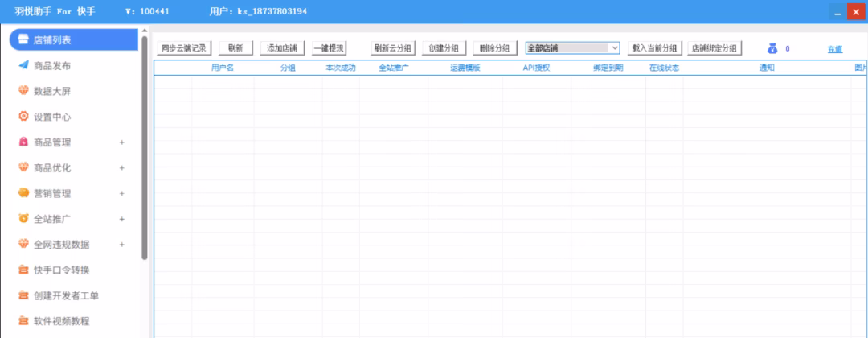Sort by the 绑定到期 column header
868x338 pixels.
[x=608, y=68]
